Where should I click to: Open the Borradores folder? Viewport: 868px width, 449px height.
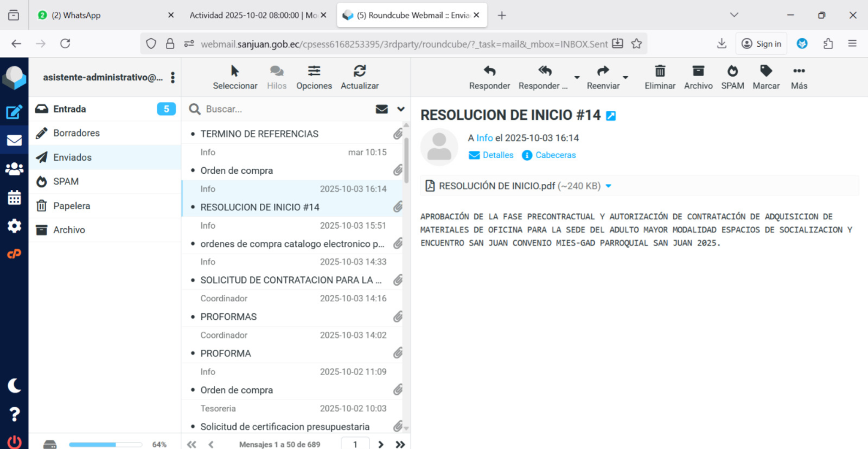[76, 133]
